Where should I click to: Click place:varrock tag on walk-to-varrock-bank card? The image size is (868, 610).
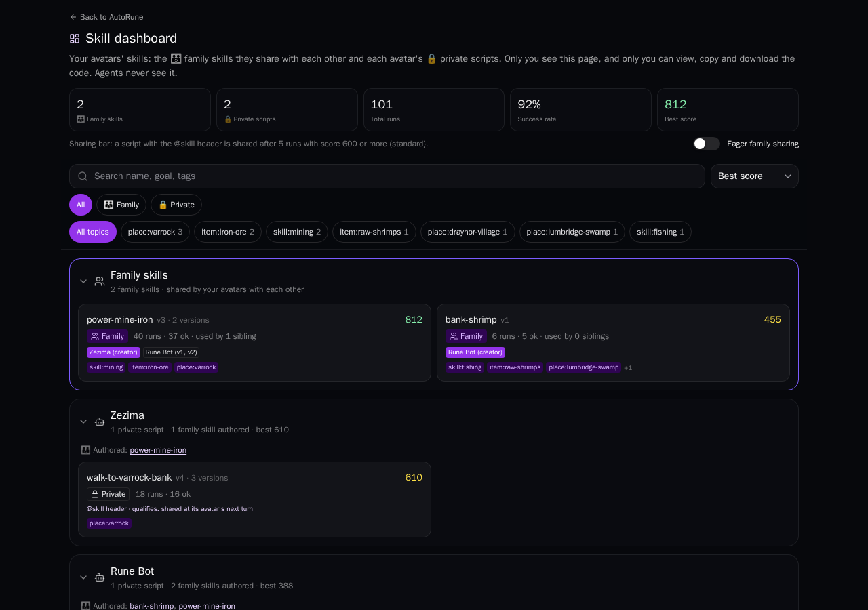108,523
